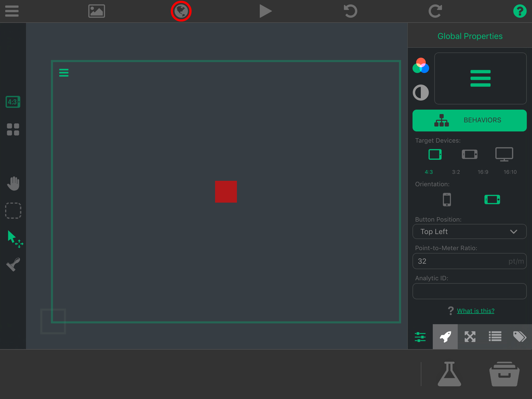Click the globe world properties icon
The image size is (532, 399).
coord(181,11)
